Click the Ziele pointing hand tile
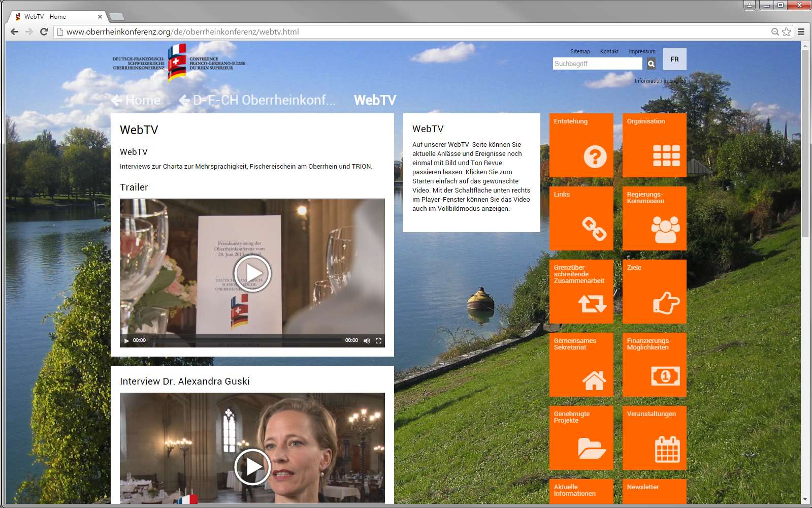Image resolution: width=812 pixels, height=508 pixels. point(654,292)
